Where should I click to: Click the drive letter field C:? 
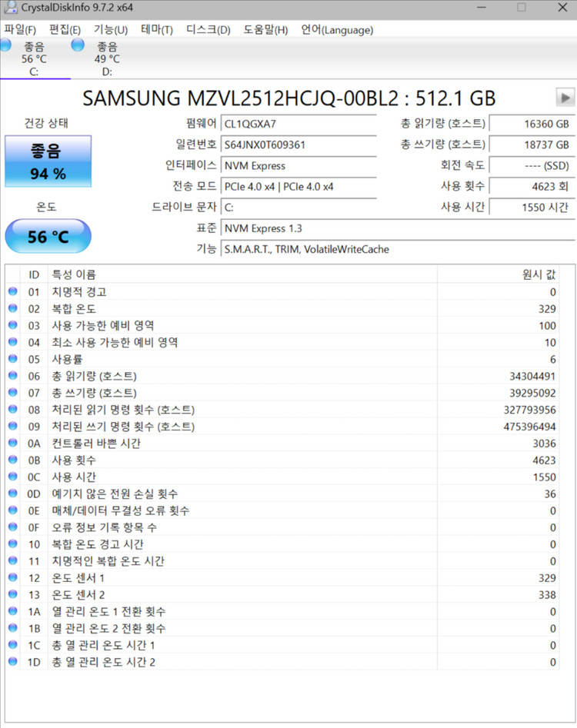point(299,208)
